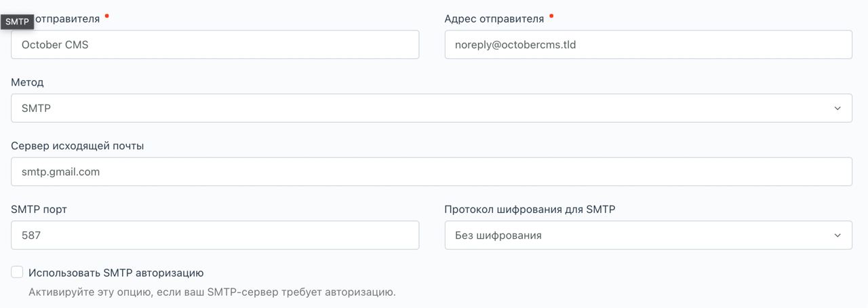Click the red required dot beside Адрес отправителя
The height and width of the screenshot is (308, 868).
point(551,15)
